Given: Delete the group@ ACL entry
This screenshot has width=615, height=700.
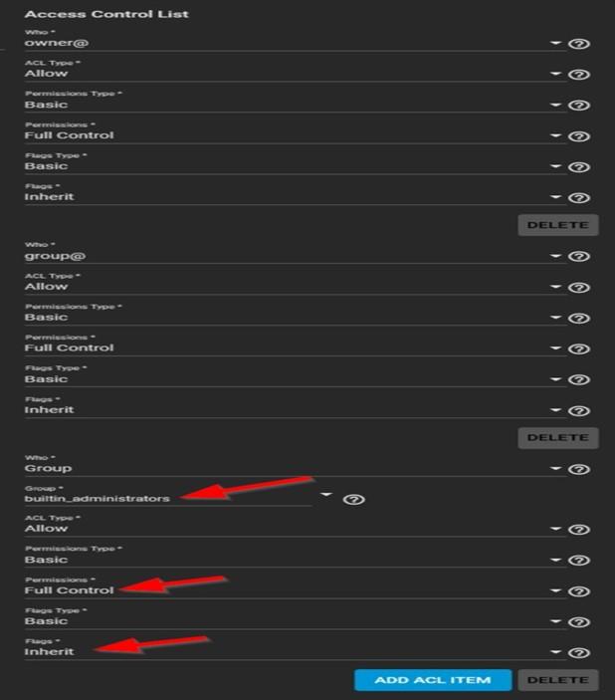Looking at the screenshot, I should tap(558, 437).
